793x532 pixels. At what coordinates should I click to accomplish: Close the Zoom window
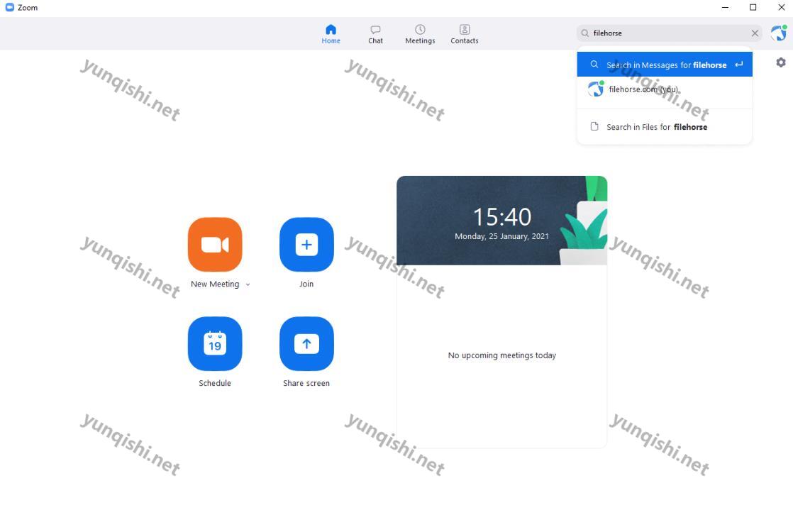(781, 8)
